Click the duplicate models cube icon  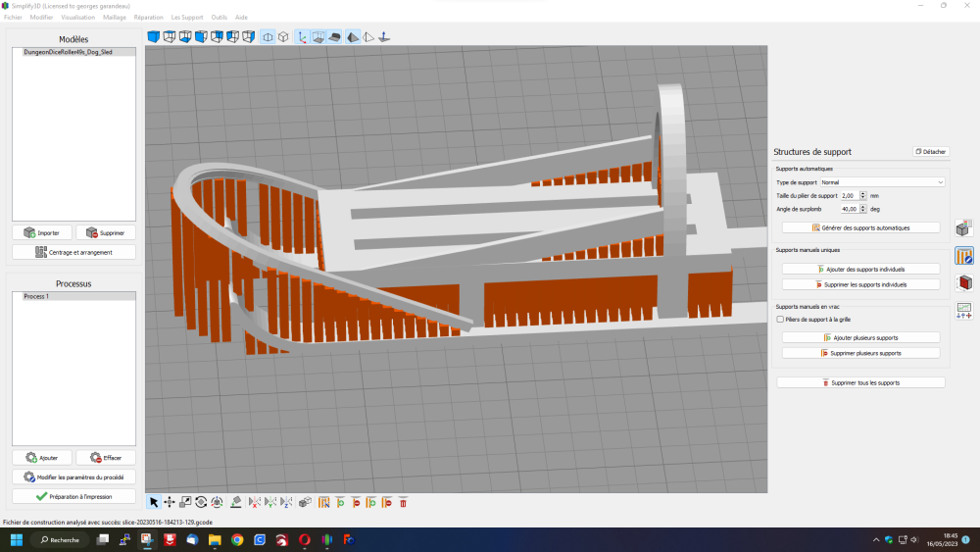click(x=305, y=502)
